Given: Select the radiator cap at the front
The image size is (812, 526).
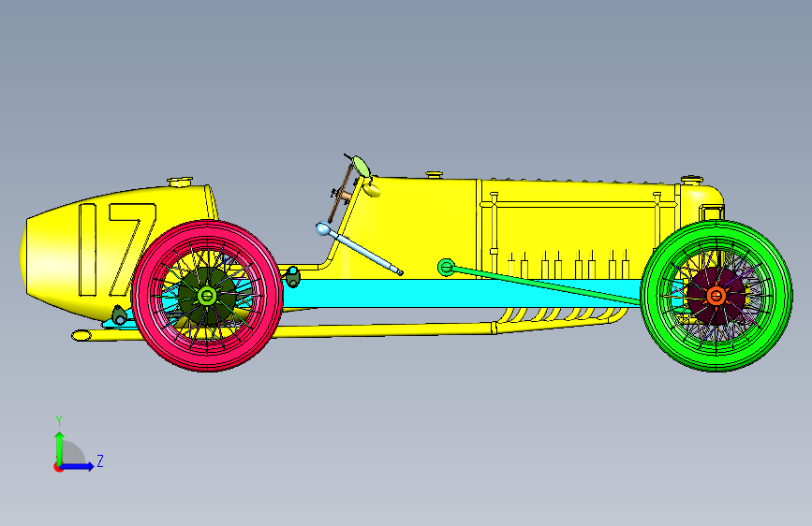Looking at the screenshot, I should pyautogui.click(x=691, y=180).
